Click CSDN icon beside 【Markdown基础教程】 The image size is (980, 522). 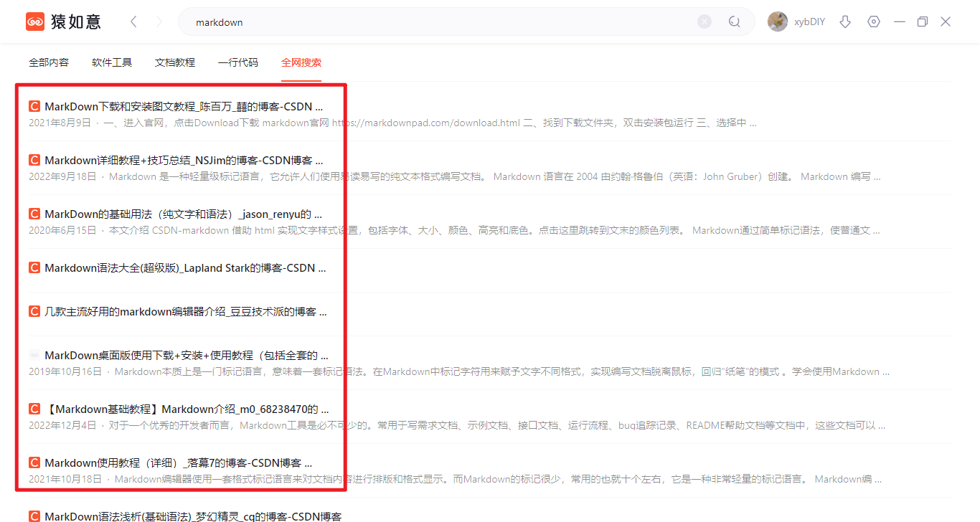(34, 409)
